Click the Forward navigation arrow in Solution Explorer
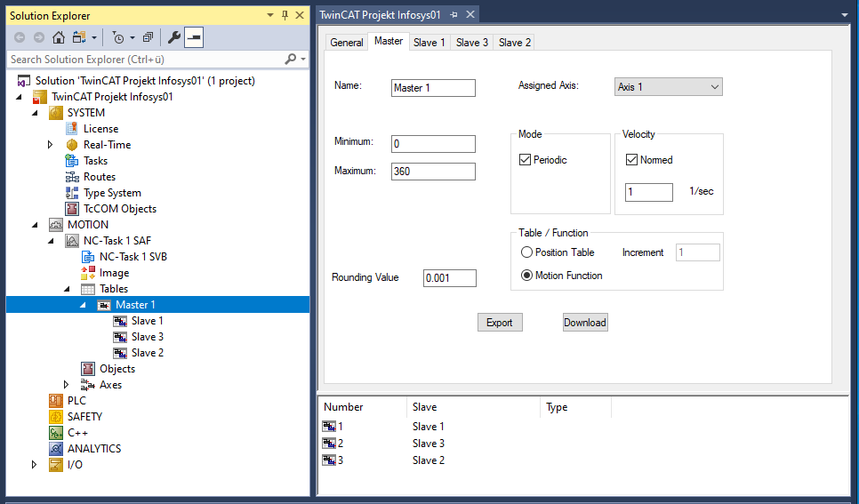This screenshot has height=504, width=859. click(x=39, y=37)
